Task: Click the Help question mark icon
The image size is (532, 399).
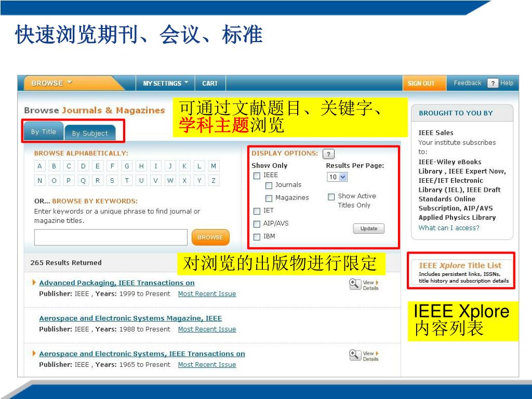Action: click(x=493, y=83)
